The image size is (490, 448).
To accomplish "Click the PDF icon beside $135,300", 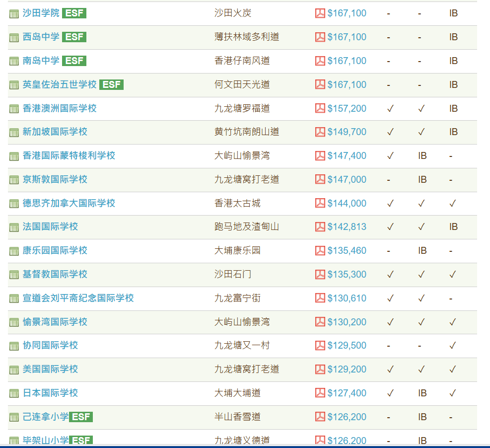I will [320, 274].
